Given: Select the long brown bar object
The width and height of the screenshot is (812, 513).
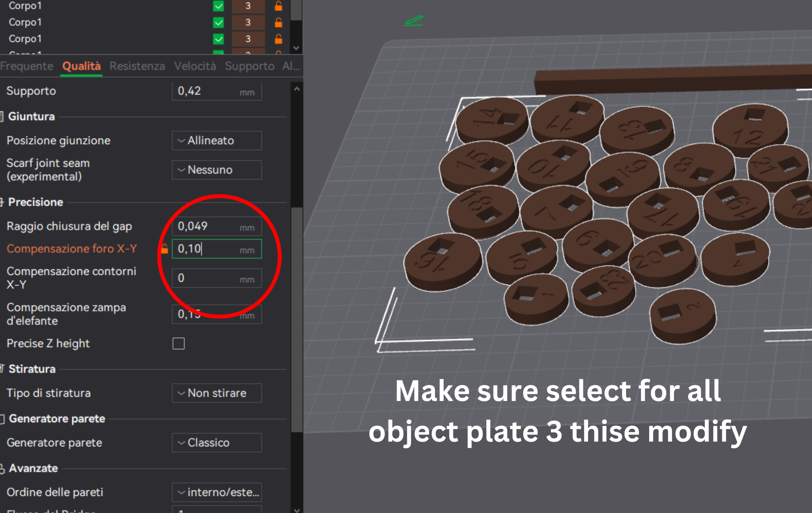Looking at the screenshot, I should point(673,80).
